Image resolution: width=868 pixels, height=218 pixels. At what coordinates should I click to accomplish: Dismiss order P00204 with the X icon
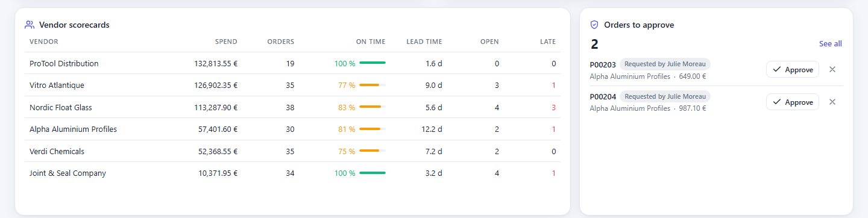pyautogui.click(x=832, y=102)
